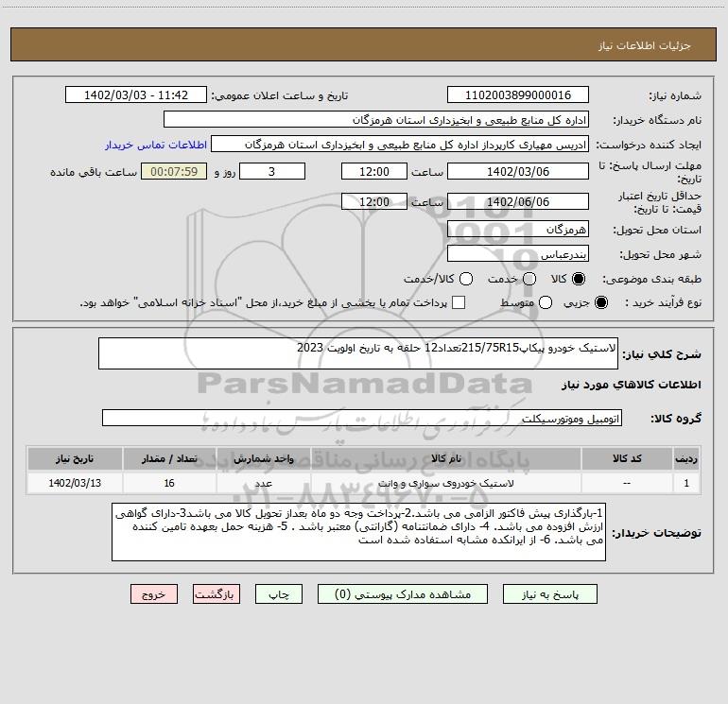Click the remaining time field 00:07:59
This screenshot has height=704, width=728.
(174, 171)
